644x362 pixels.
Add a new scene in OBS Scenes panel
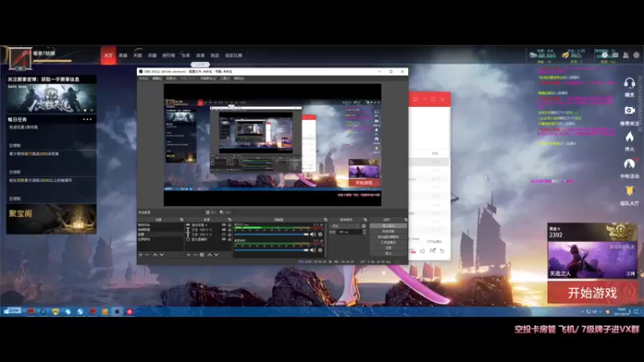[140, 255]
